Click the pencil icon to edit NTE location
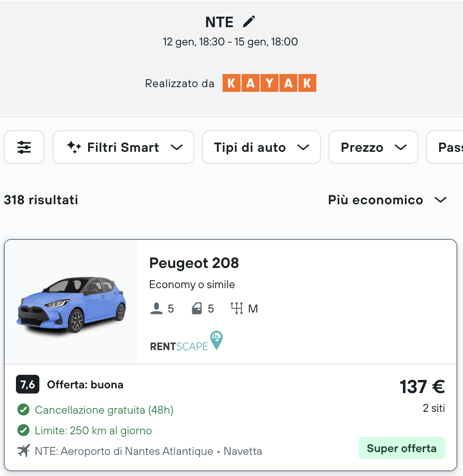This screenshot has width=463, height=476. [249, 22]
